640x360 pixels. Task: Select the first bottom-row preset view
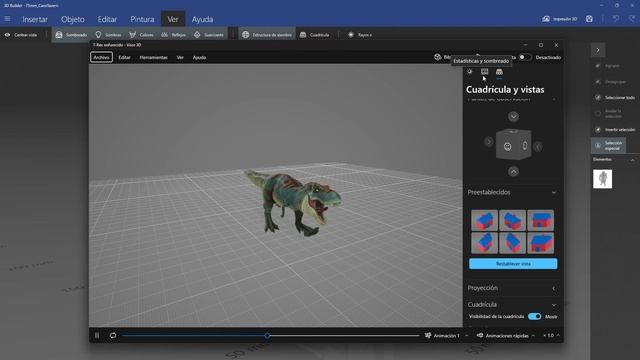[x=484, y=243]
